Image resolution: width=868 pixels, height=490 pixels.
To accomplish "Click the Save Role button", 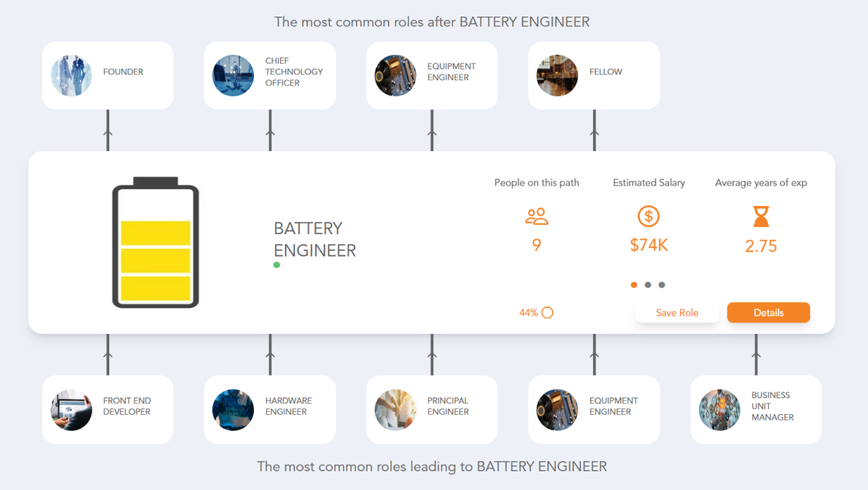I will (677, 312).
